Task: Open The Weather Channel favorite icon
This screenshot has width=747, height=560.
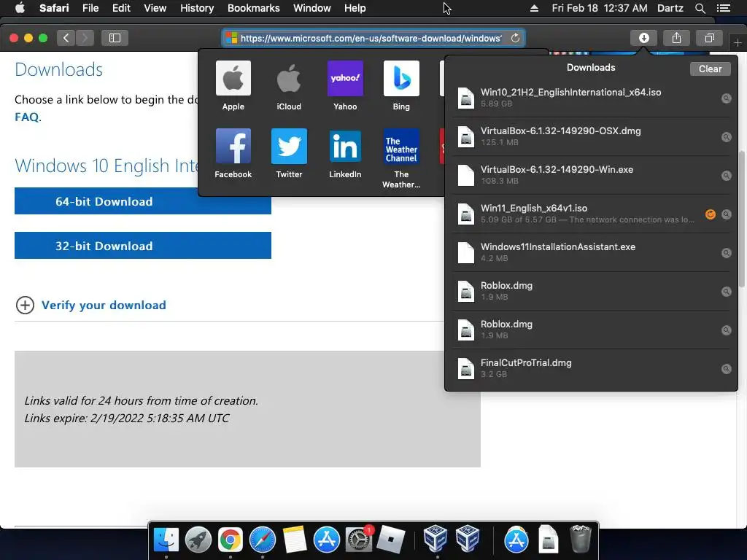Action: [x=401, y=146]
